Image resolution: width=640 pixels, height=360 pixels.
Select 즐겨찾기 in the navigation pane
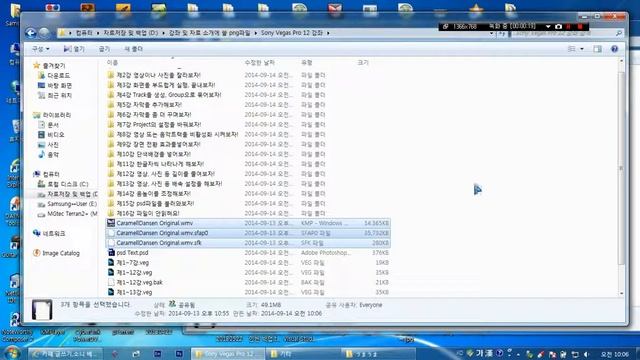[x=54, y=66]
